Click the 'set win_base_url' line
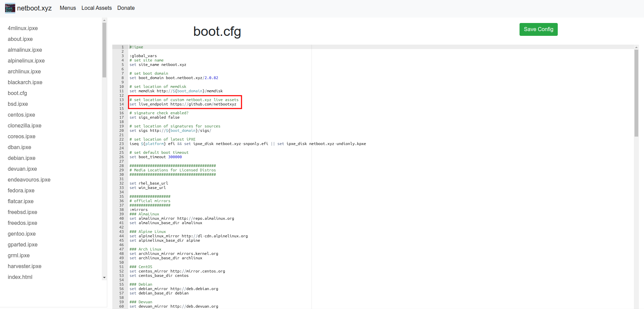Image resolution: width=644 pixels, height=309 pixels. pos(148,188)
